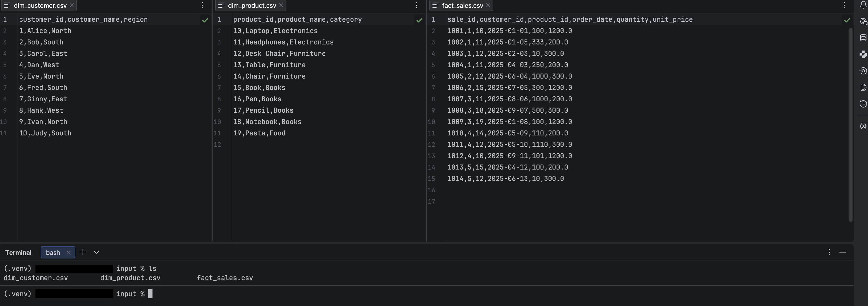
Task: Click the inspections checkmark in dim_customer.csv editor
Action: point(206,20)
